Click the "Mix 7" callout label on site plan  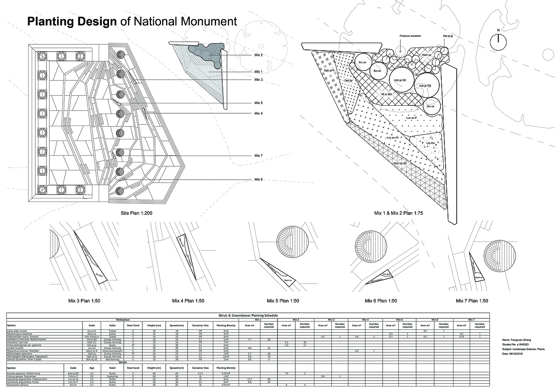(258, 156)
